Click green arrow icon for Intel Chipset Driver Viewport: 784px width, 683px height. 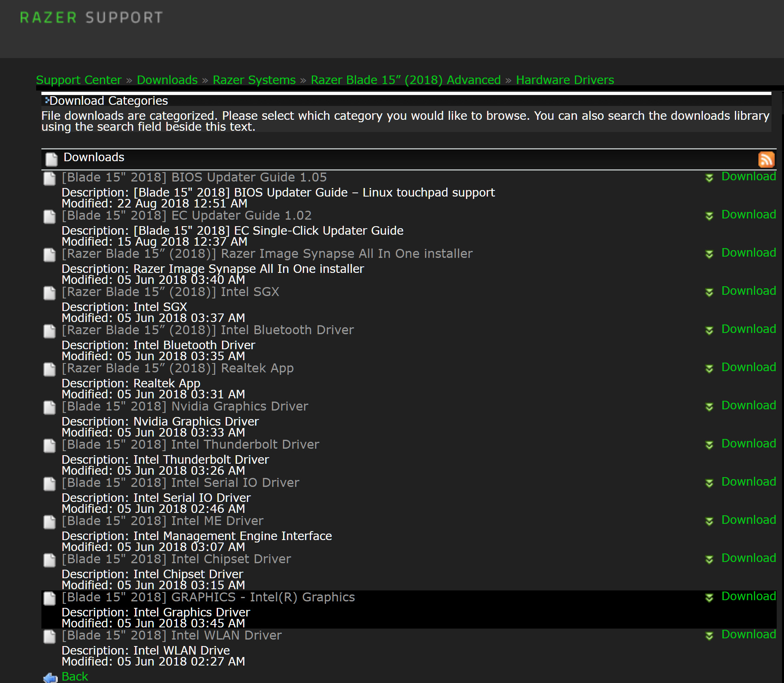point(709,560)
